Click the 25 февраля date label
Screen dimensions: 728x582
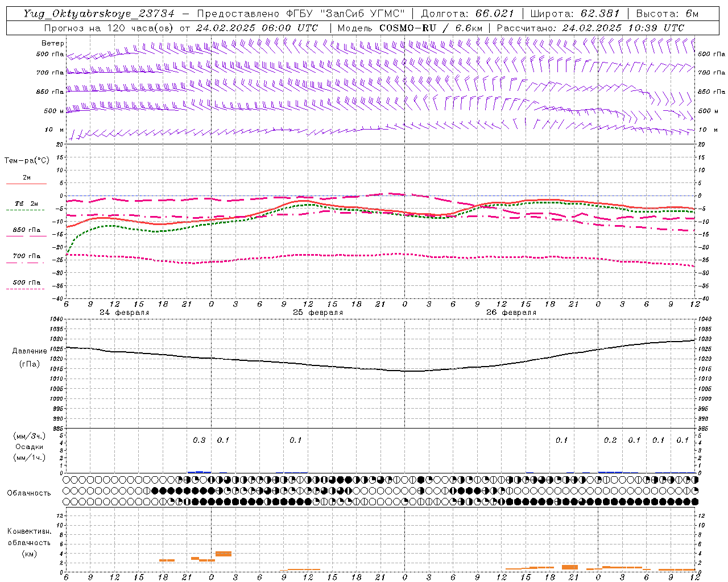coord(318,313)
